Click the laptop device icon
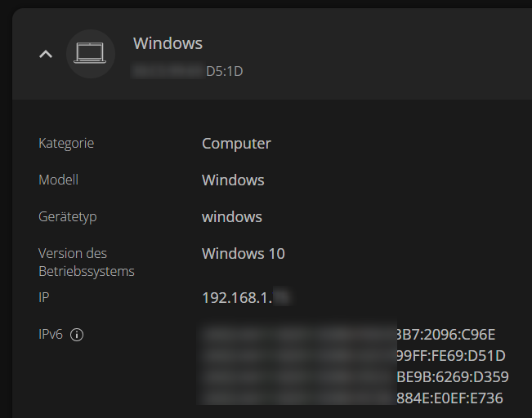532x418 pixels. click(90, 54)
